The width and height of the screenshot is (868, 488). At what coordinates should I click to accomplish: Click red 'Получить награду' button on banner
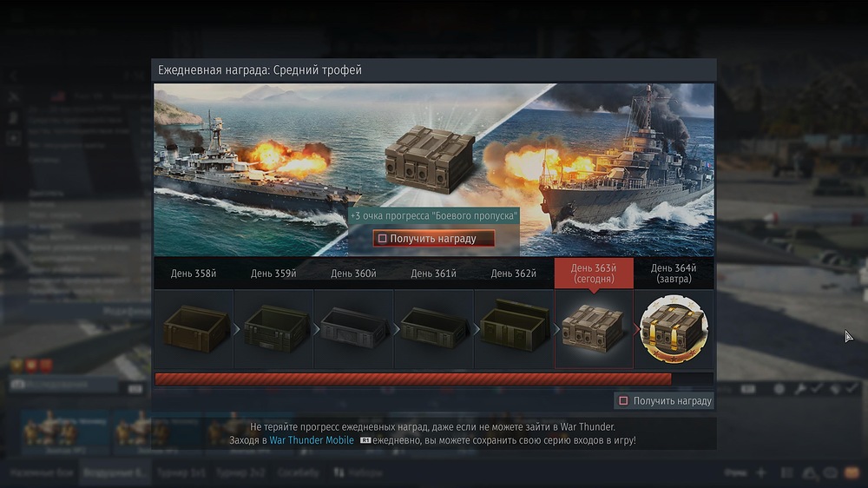[x=433, y=239]
